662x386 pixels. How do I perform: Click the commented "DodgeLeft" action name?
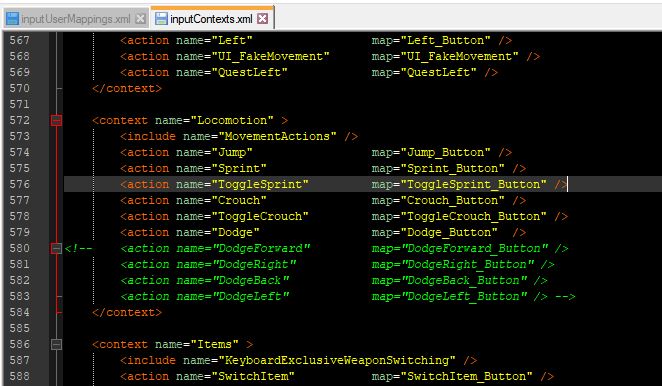pos(251,296)
